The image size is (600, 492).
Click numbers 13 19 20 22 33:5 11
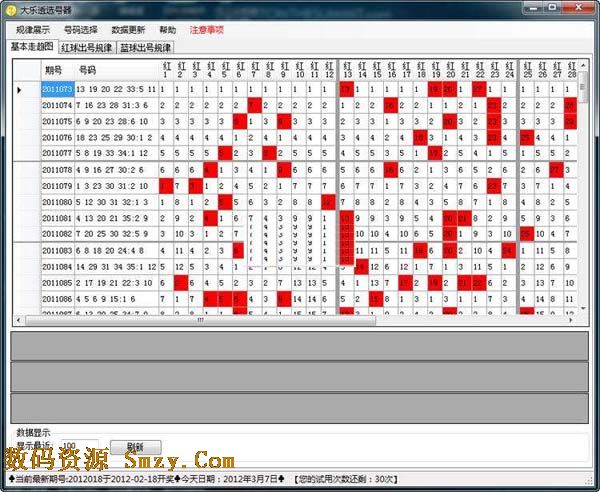tap(116, 89)
